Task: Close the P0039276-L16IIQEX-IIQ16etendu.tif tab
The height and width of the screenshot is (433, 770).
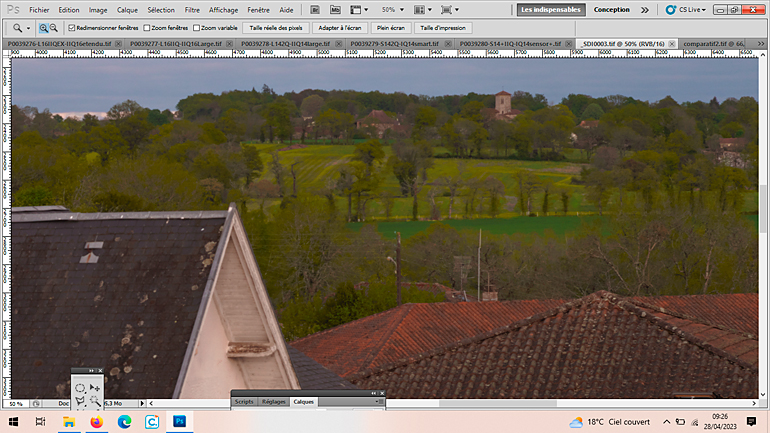Action: (x=118, y=44)
